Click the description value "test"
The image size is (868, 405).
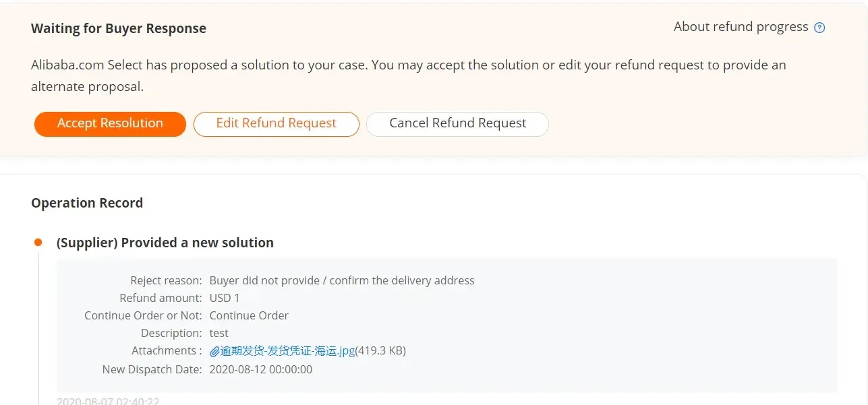[x=219, y=333]
